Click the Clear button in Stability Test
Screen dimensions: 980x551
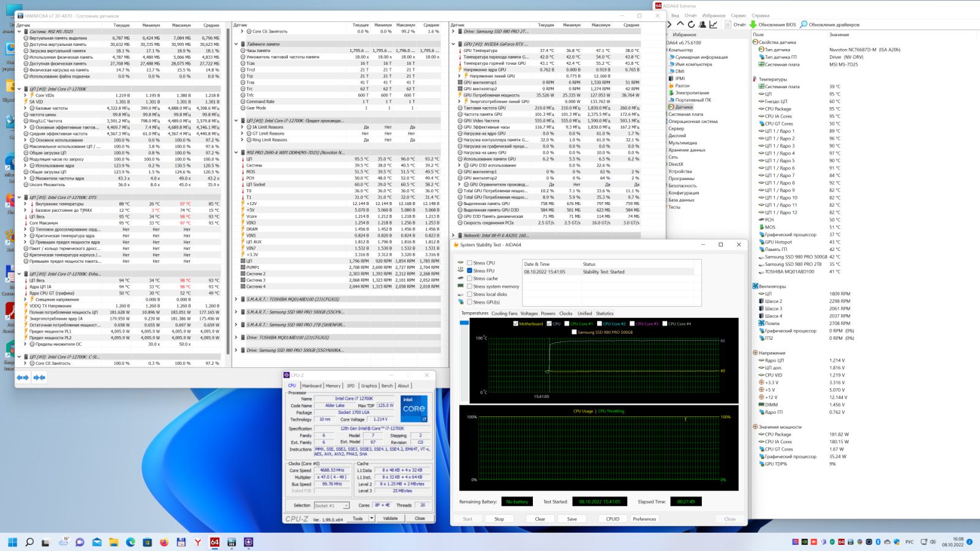click(x=540, y=519)
